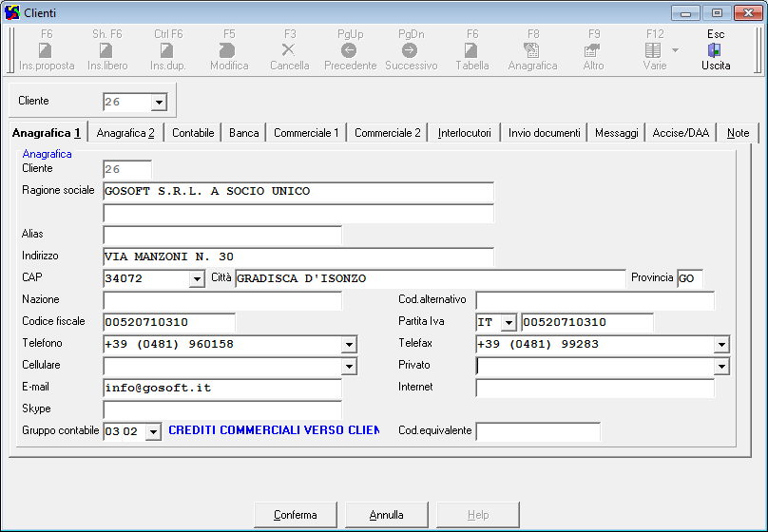Open the Note tab
The image size is (768, 532).
(x=739, y=133)
